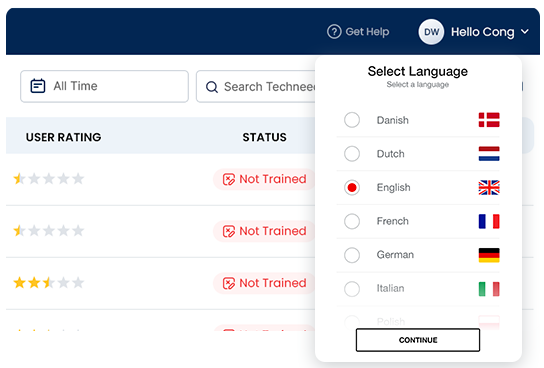544x368 pixels.
Task: Click the first row Not Trained badge
Action: point(264,179)
